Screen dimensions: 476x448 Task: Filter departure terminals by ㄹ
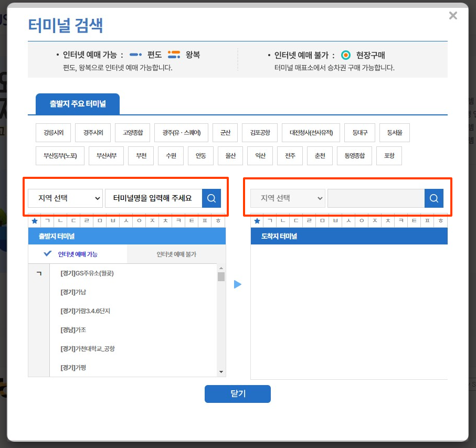coord(87,221)
